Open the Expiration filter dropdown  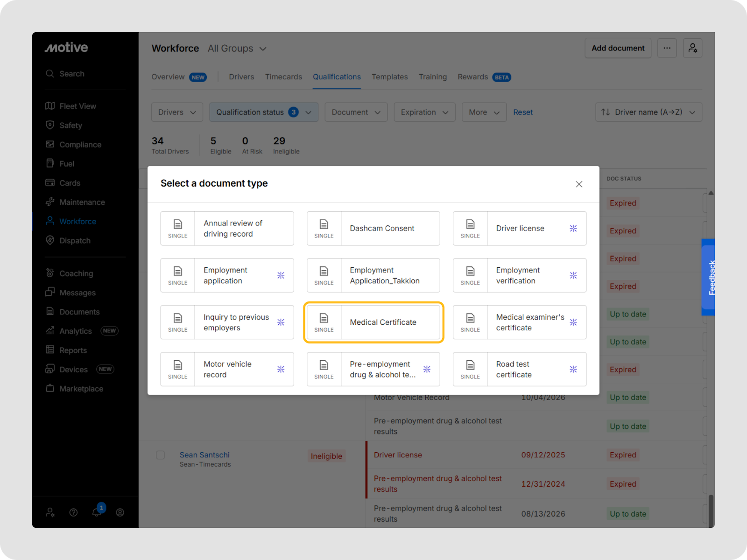(424, 112)
